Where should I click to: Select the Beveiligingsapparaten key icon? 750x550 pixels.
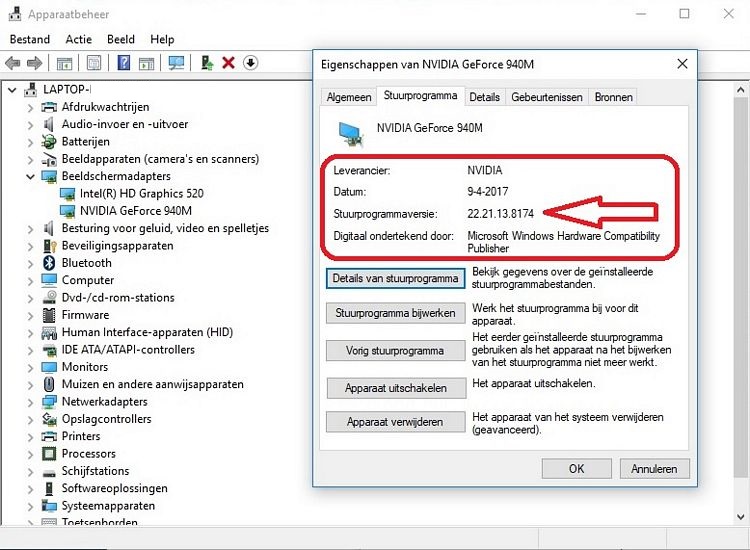[49, 246]
